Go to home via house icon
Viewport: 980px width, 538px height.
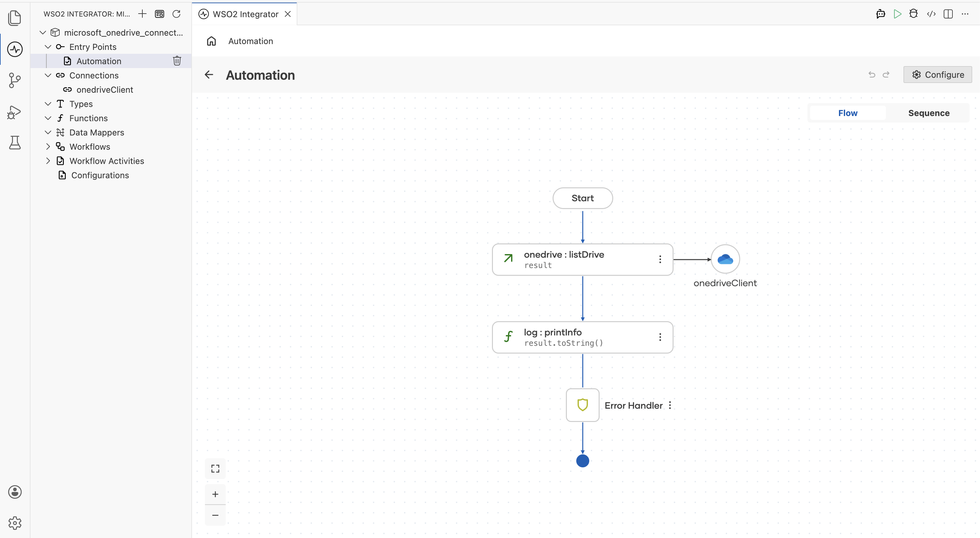[x=211, y=41]
